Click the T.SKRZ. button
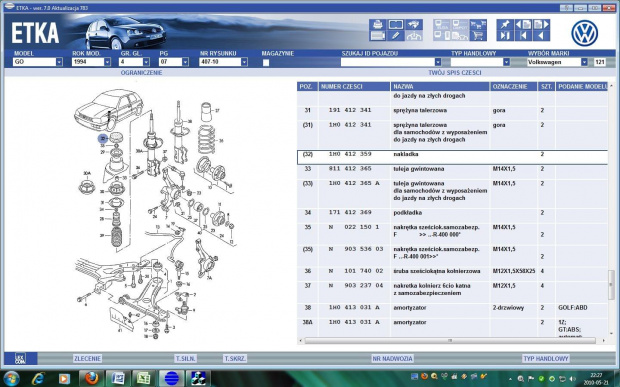This screenshot has width=620, height=387. 235,359
